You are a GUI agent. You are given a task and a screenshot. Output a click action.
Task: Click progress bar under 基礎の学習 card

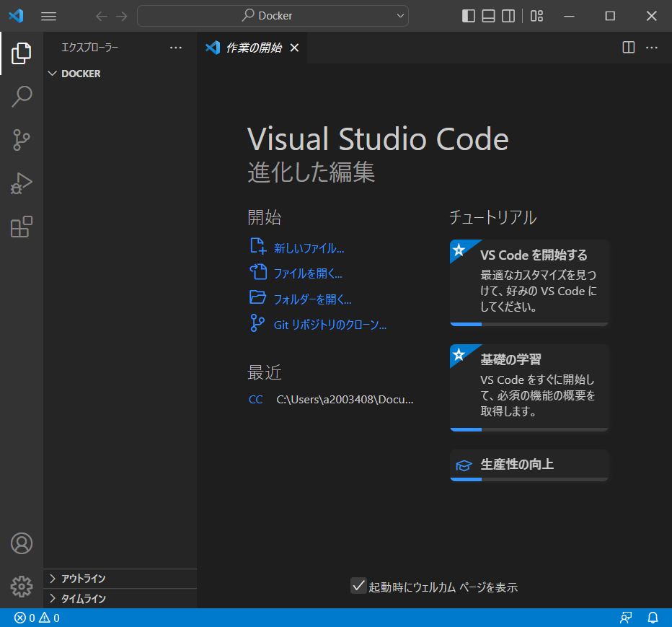529,429
